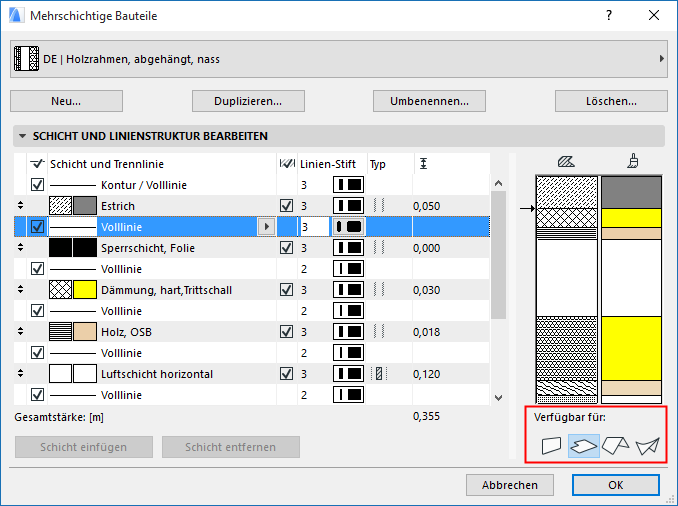Image resolution: width=678 pixels, height=506 pixels.
Task: Click the Estrich gray surface swatch
Action: [x=85, y=205]
